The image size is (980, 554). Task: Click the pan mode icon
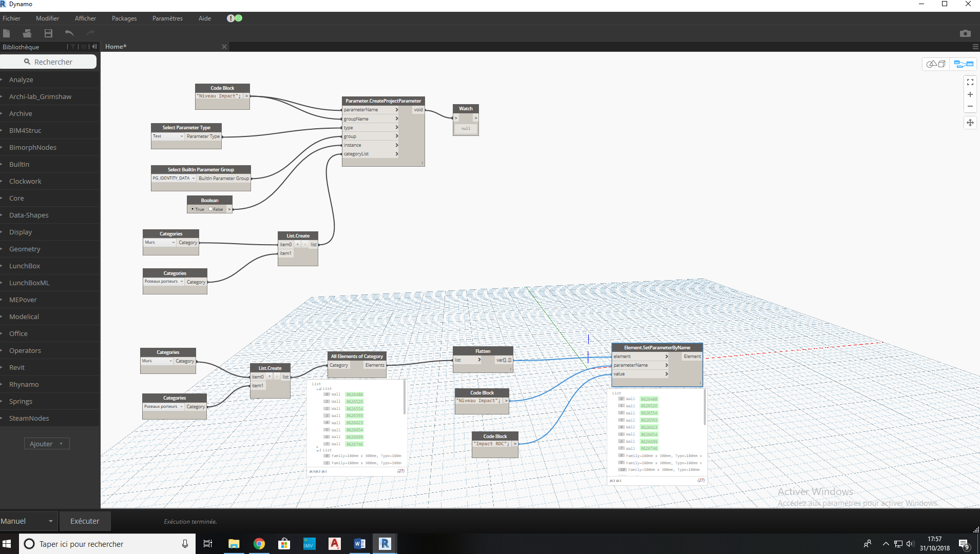(x=970, y=123)
